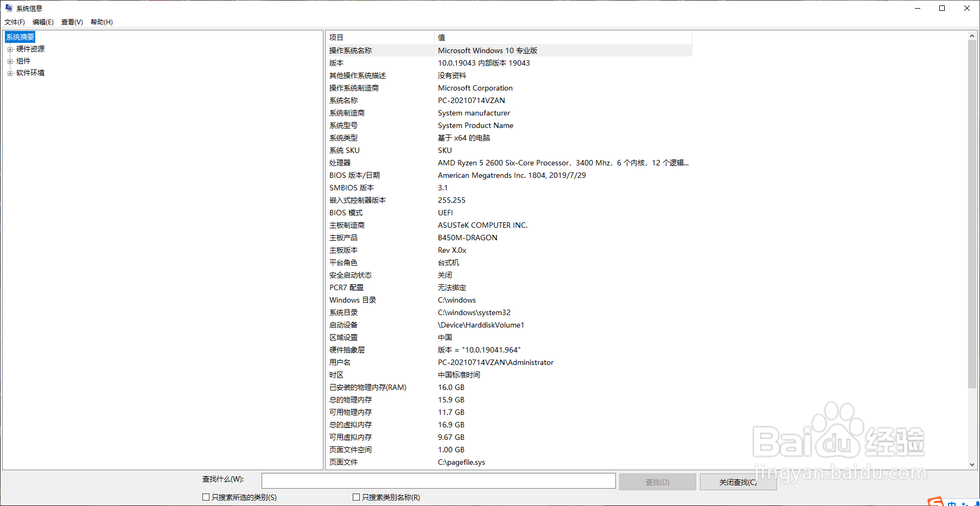980x506 pixels.
Task: Select the 处理器 row
Action: click(x=509, y=163)
